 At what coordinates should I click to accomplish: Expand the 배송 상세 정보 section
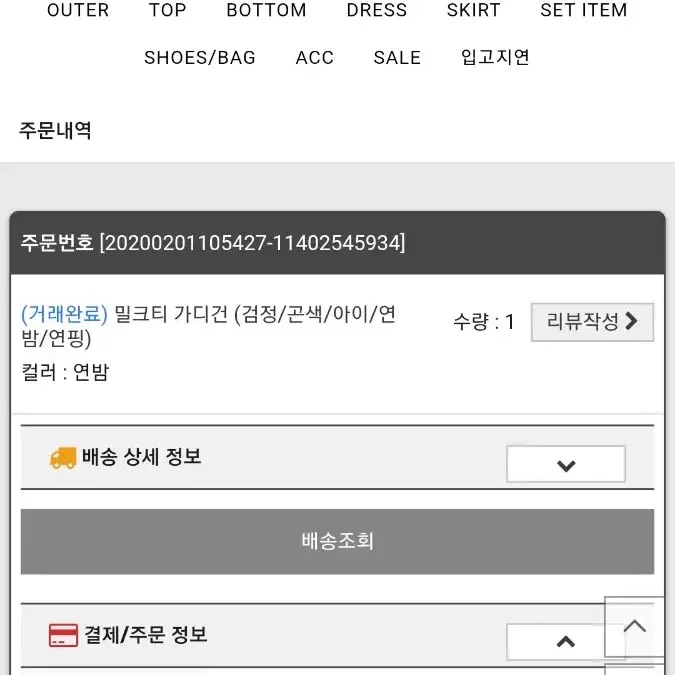point(566,464)
